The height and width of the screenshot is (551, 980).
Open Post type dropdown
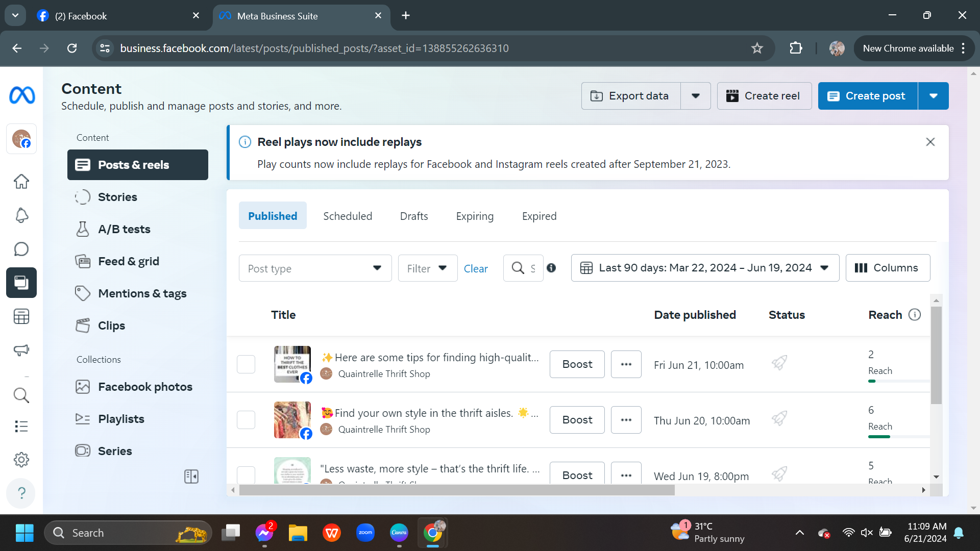(x=315, y=268)
